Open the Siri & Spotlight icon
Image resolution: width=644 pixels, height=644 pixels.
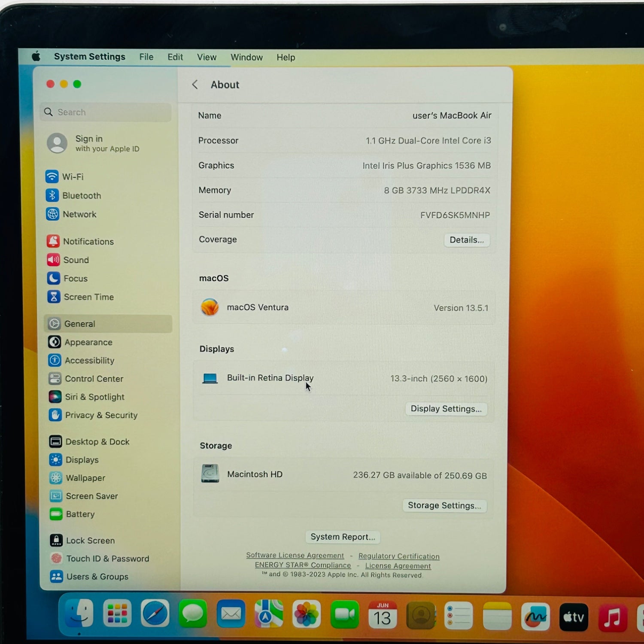click(55, 397)
